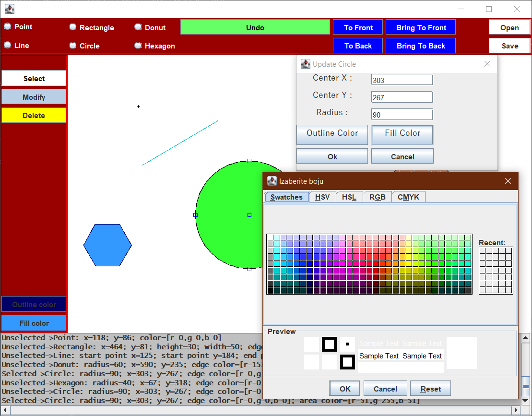Close the Update Circle dialog
Viewport: 532px width, 416px height.
[x=487, y=64]
